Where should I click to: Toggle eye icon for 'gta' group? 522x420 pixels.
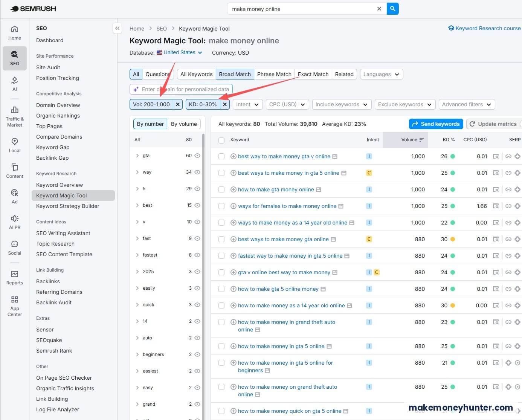click(x=197, y=156)
